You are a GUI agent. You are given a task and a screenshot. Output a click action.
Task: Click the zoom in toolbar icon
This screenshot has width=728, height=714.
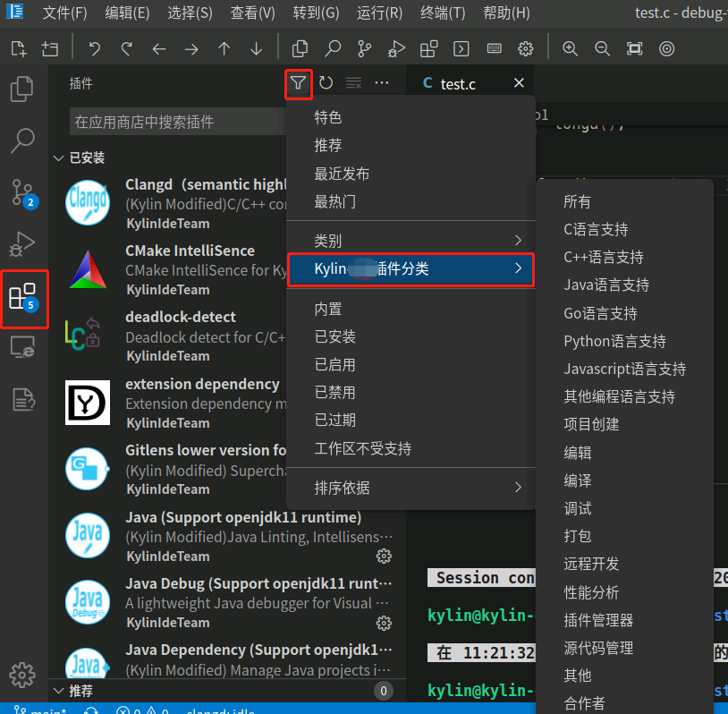click(571, 48)
